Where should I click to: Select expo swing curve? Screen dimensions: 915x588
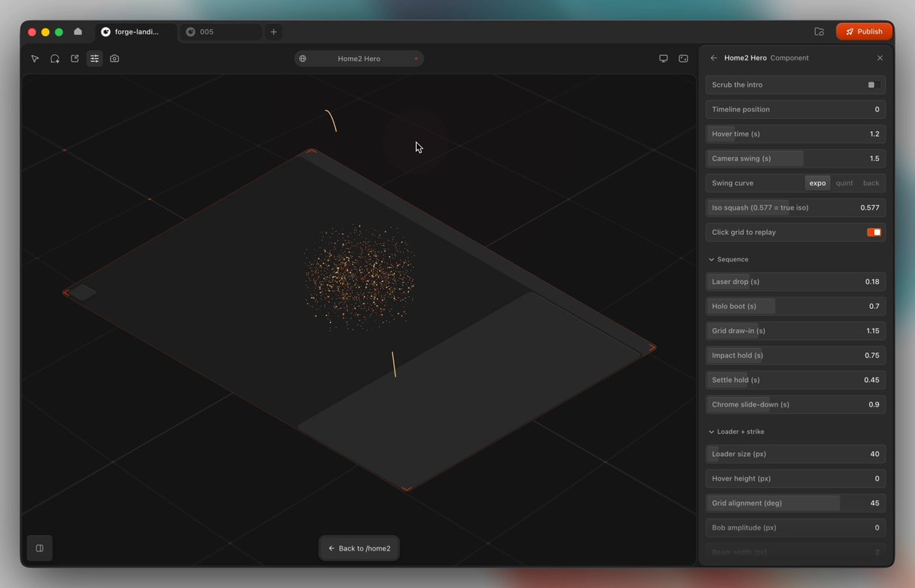[x=817, y=183]
